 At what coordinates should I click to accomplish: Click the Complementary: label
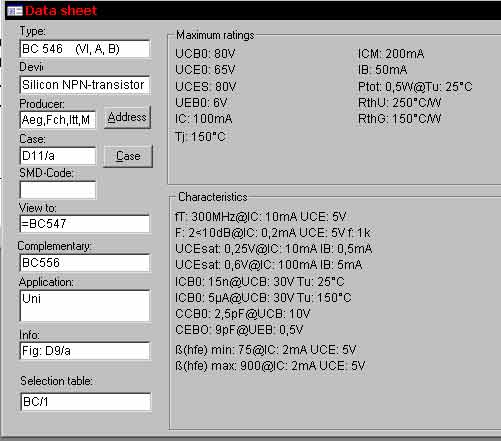pyautogui.click(x=54, y=246)
